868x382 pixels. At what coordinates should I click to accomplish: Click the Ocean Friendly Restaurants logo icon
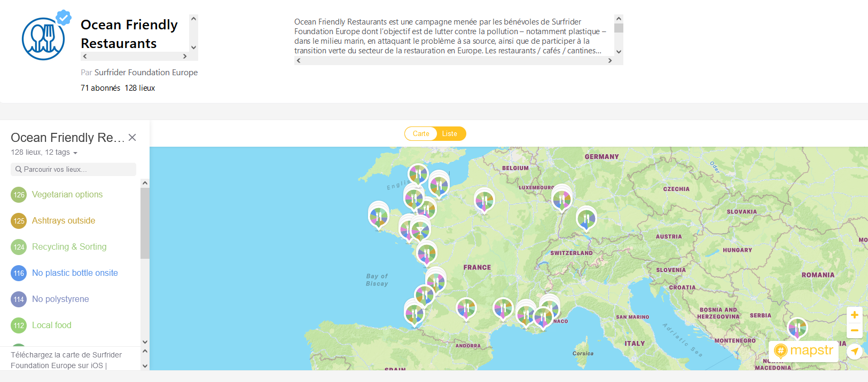pos(43,38)
